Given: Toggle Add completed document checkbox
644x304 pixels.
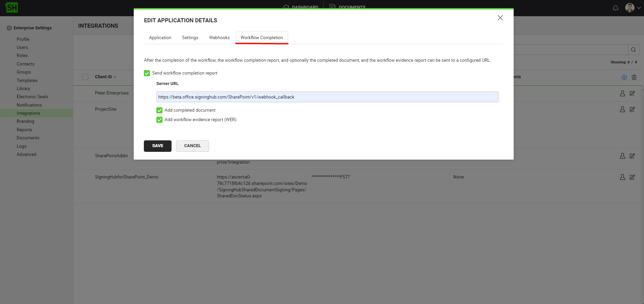Looking at the screenshot, I should [x=159, y=110].
